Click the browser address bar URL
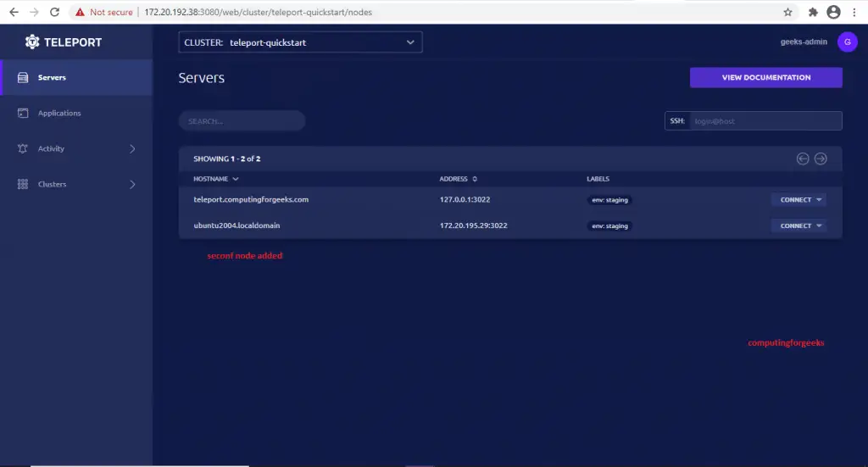The image size is (868, 467). click(258, 12)
